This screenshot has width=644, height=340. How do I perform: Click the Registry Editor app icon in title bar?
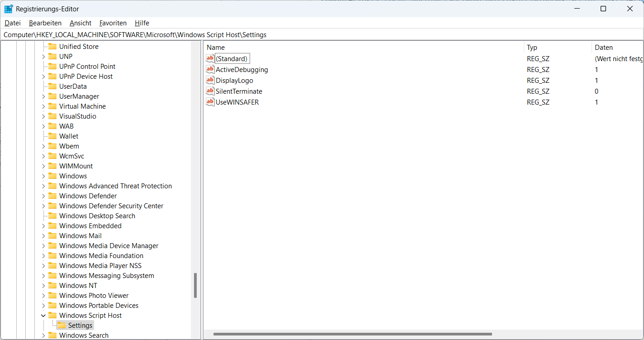coord(9,9)
